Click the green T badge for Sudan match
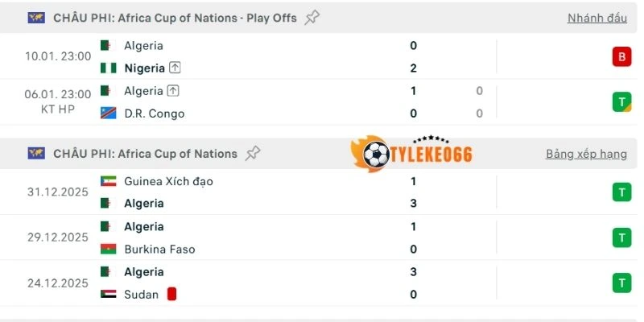The height and width of the screenshot is (322, 644). pos(621,283)
